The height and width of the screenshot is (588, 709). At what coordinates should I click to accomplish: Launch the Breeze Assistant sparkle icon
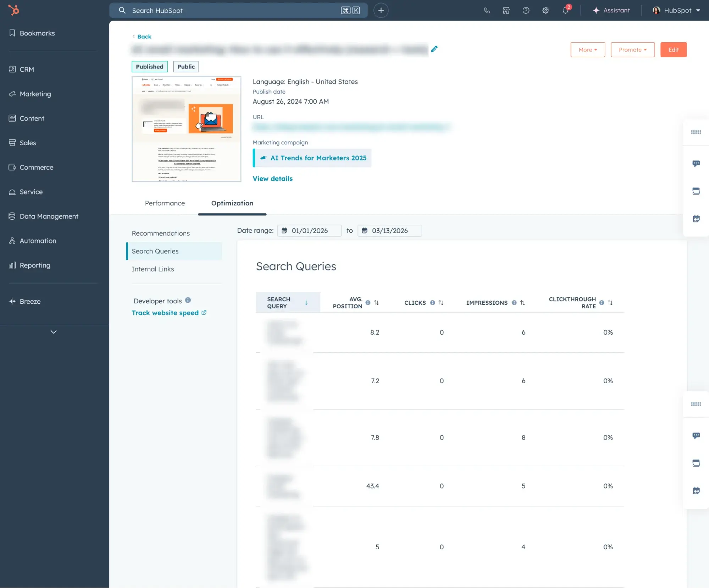(x=597, y=10)
